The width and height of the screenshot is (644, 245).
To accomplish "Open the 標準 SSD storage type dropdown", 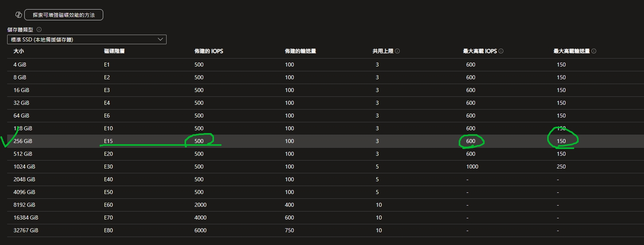I will 86,39.
